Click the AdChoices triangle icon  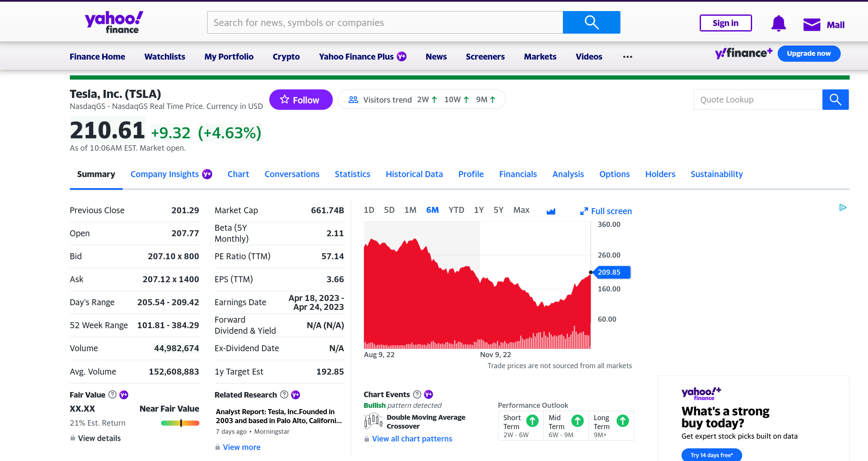tap(843, 207)
